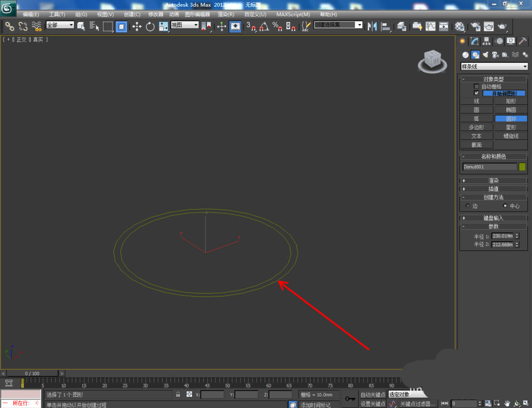Expand the 渲染 rollout
Screen dimensions: 532x408
pos(494,181)
